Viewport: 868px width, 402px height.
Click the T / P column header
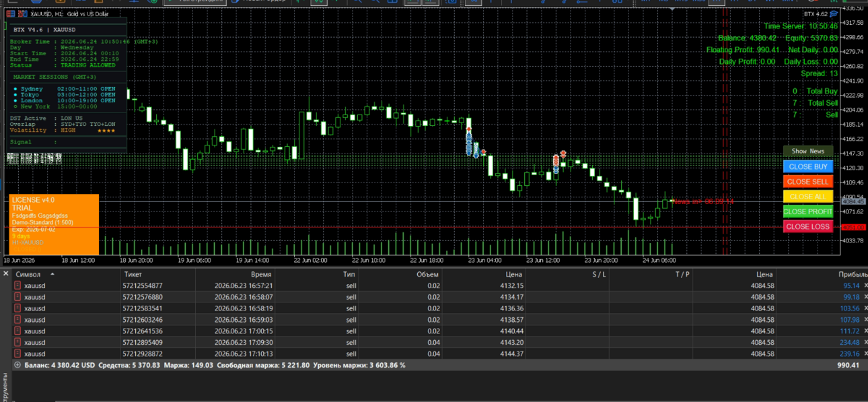click(x=682, y=274)
